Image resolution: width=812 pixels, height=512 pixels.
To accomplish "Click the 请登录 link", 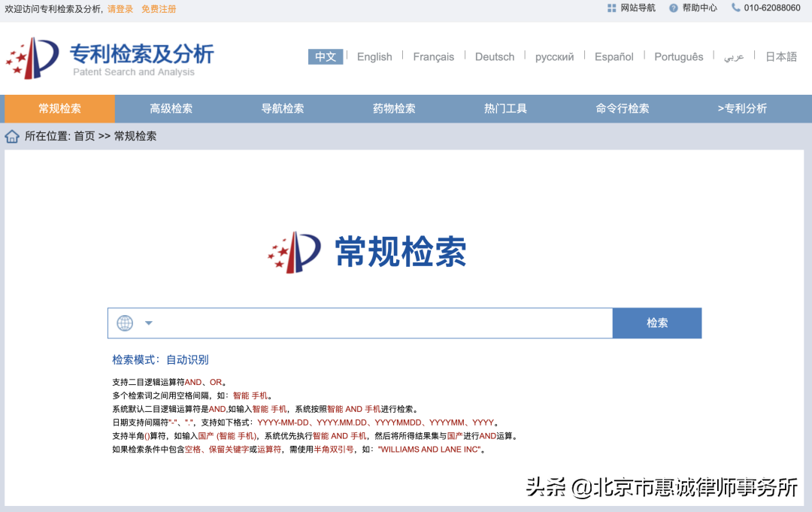I will [120, 9].
